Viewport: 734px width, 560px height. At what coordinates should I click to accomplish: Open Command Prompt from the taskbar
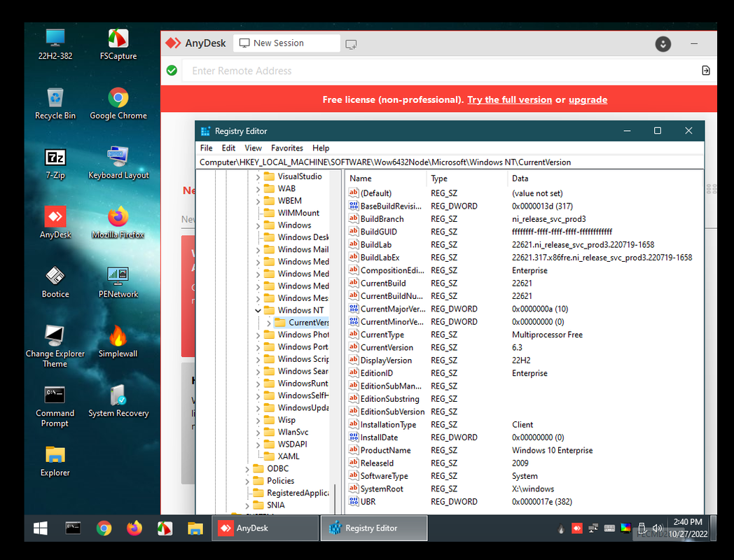(x=73, y=528)
